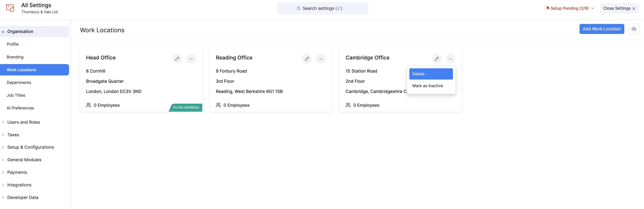
Task: Click the FILING ADDRESS badge
Action: point(186,108)
